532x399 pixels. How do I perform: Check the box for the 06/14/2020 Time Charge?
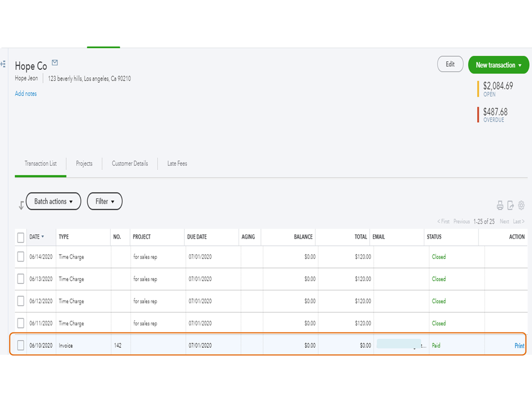pos(21,257)
